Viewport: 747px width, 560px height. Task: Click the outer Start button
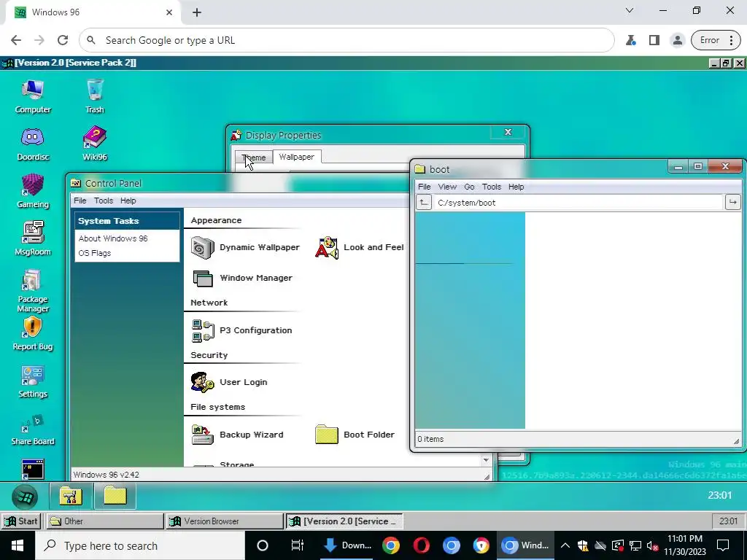point(21,521)
